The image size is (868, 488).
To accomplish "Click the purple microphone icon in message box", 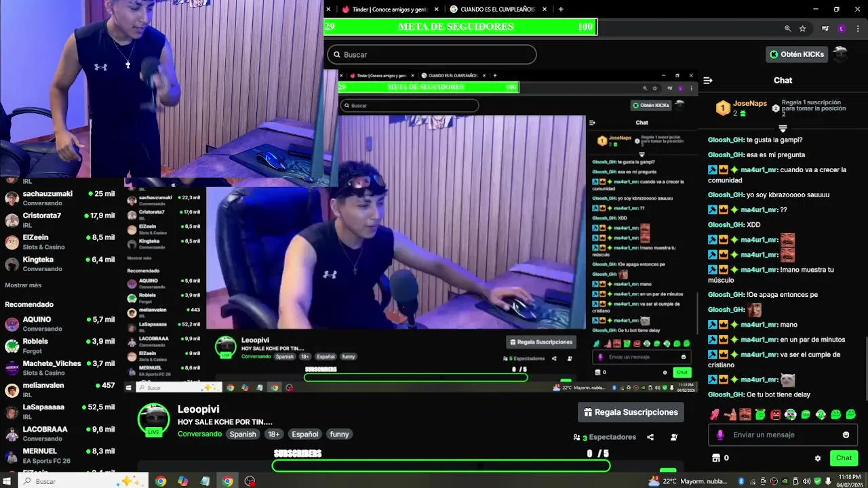I will tap(720, 435).
